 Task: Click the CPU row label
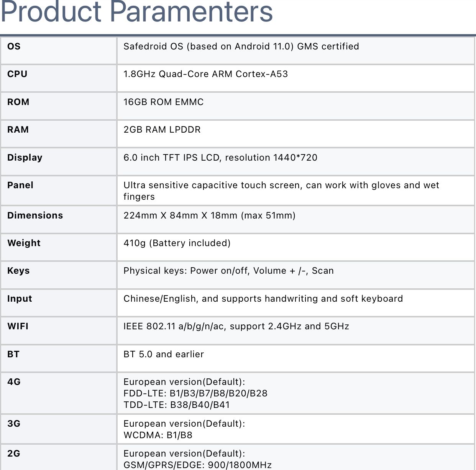[x=17, y=74]
